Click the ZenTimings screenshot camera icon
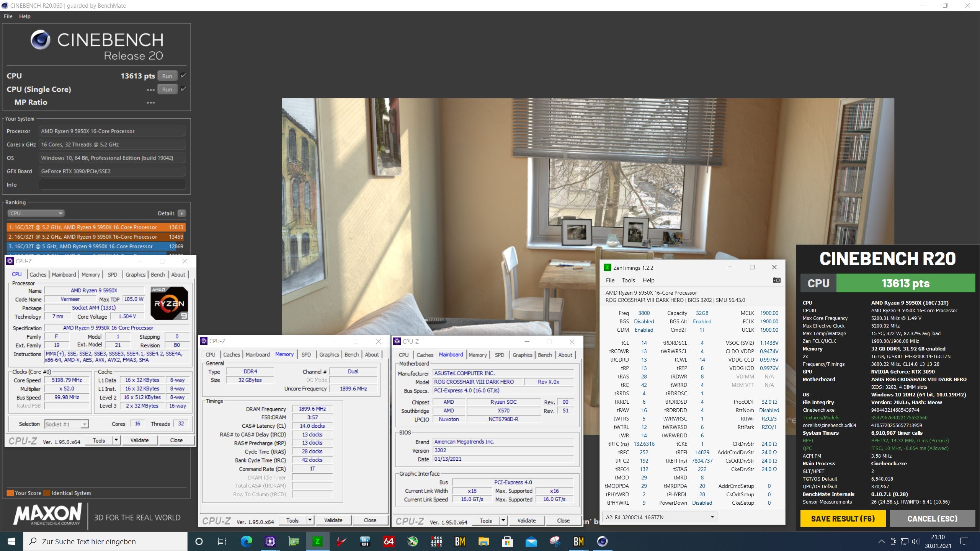Image resolution: width=980 pixels, height=551 pixels. click(776, 280)
